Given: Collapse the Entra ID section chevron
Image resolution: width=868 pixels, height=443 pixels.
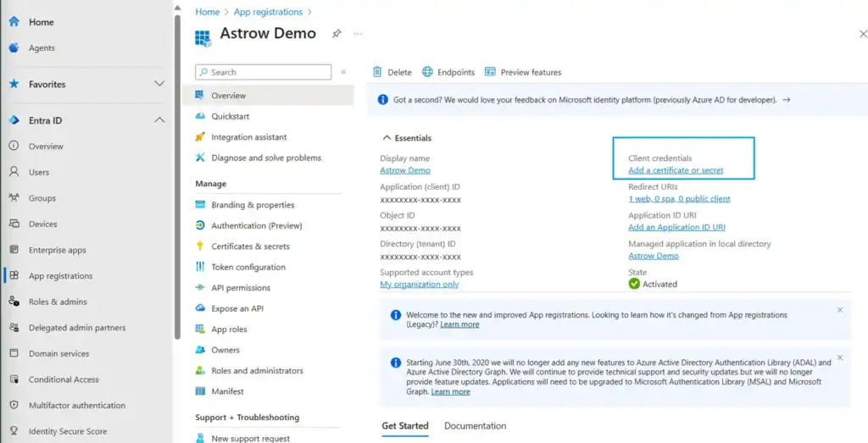Looking at the screenshot, I should tap(159, 120).
